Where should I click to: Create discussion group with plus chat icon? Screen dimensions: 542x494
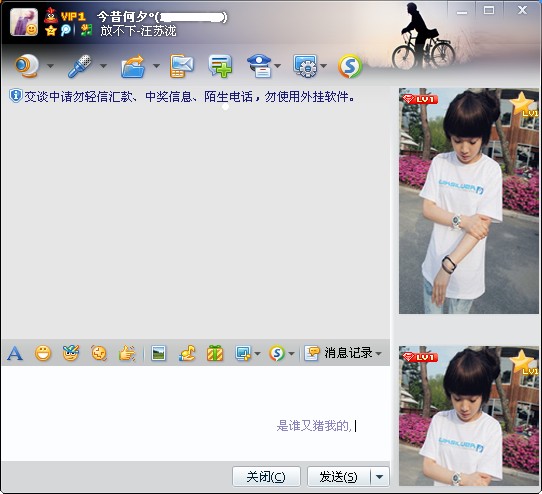(x=220, y=66)
